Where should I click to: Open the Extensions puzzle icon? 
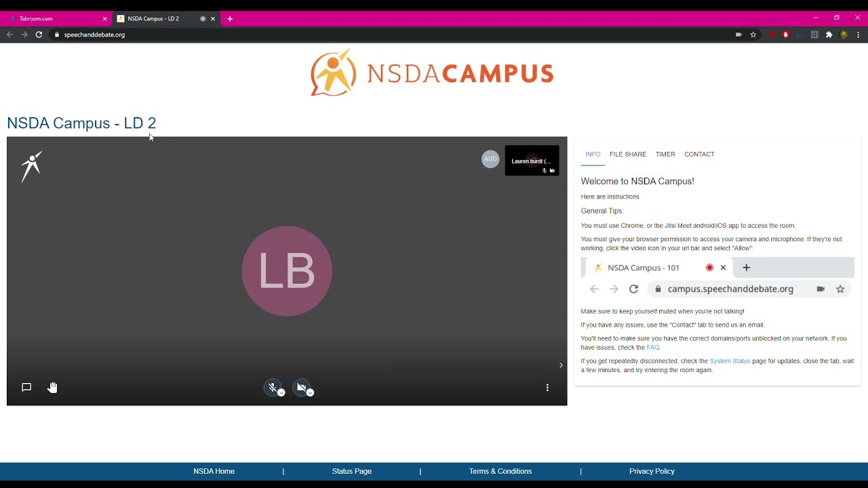[x=829, y=35]
